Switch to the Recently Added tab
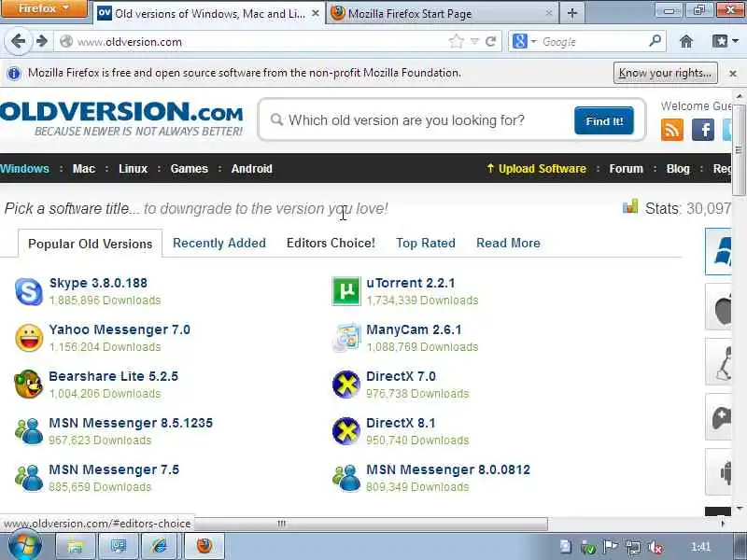The height and width of the screenshot is (560, 747). point(219,243)
